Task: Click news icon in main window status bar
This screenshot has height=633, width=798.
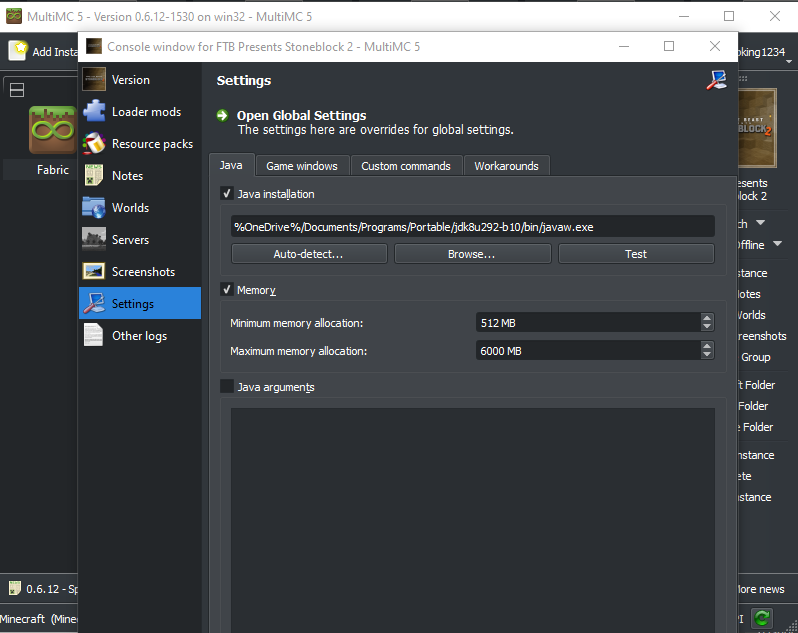Action: (x=15, y=588)
